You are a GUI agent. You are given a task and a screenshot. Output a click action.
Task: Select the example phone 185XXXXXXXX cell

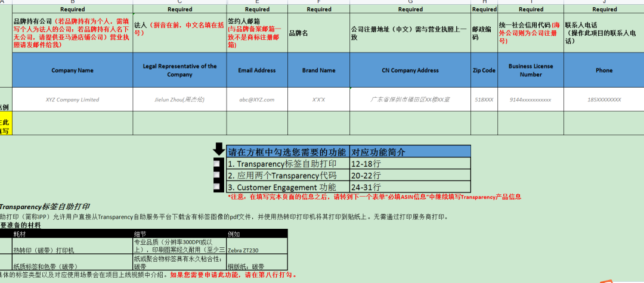pyautogui.click(x=603, y=99)
